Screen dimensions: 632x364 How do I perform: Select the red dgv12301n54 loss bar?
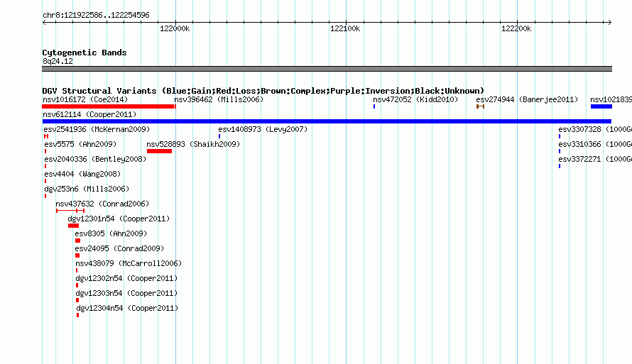(x=73, y=226)
